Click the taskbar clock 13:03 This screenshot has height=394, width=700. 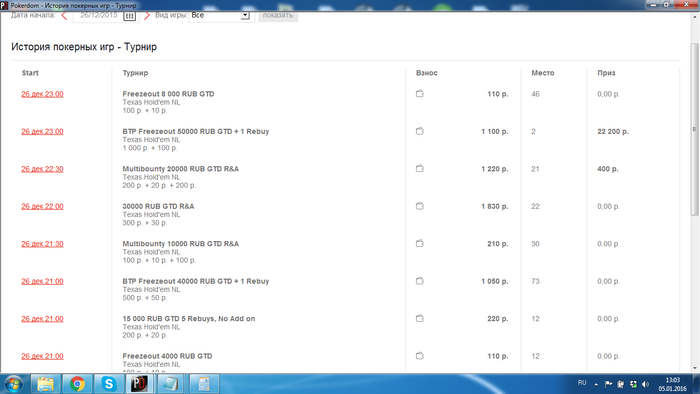point(672,380)
